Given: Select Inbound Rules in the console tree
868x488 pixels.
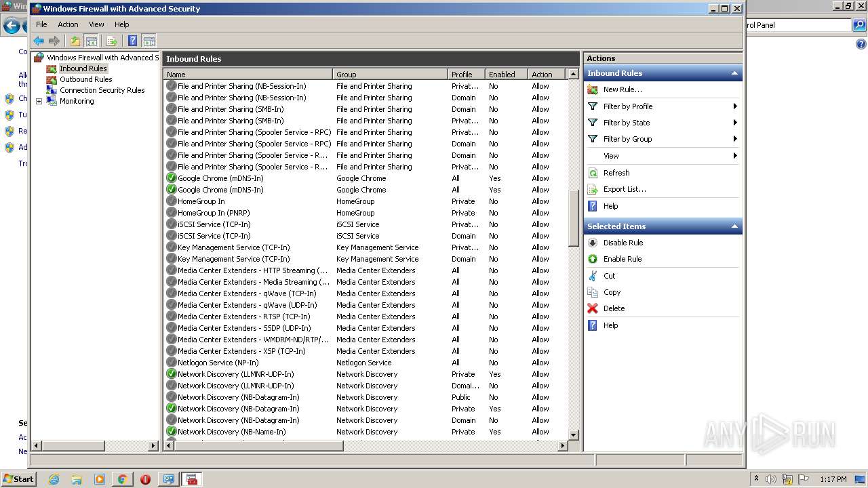Looking at the screenshot, I should coord(83,68).
